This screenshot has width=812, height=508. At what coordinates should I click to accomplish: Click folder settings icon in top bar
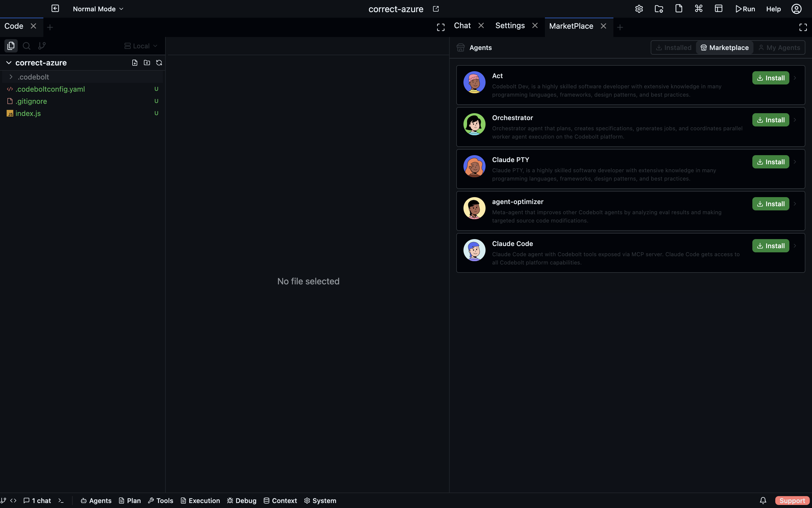(x=659, y=9)
